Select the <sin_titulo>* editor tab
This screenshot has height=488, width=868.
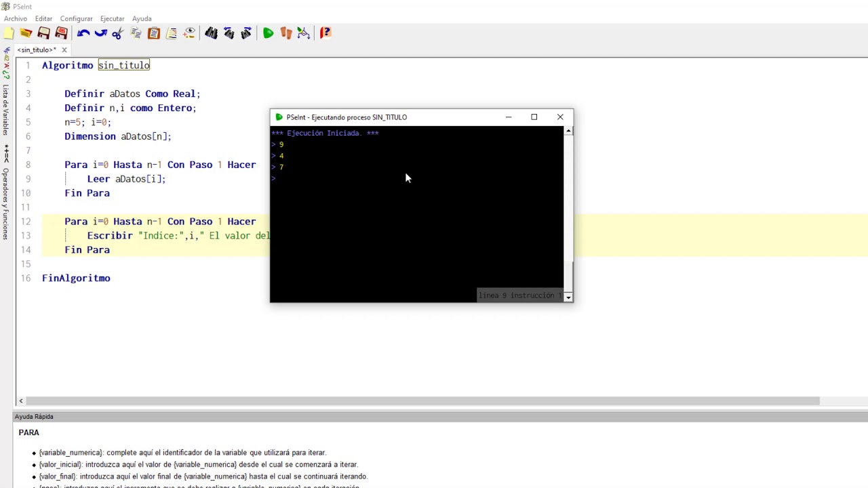point(37,50)
